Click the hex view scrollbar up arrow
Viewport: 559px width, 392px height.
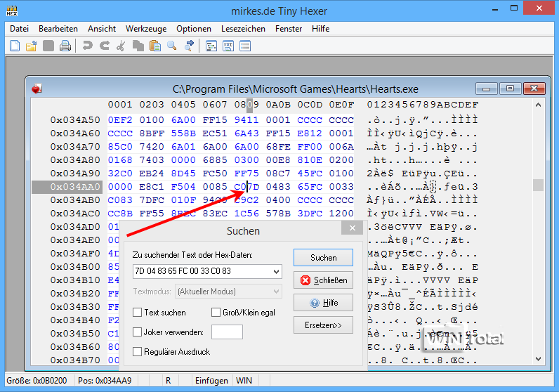click(x=539, y=105)
